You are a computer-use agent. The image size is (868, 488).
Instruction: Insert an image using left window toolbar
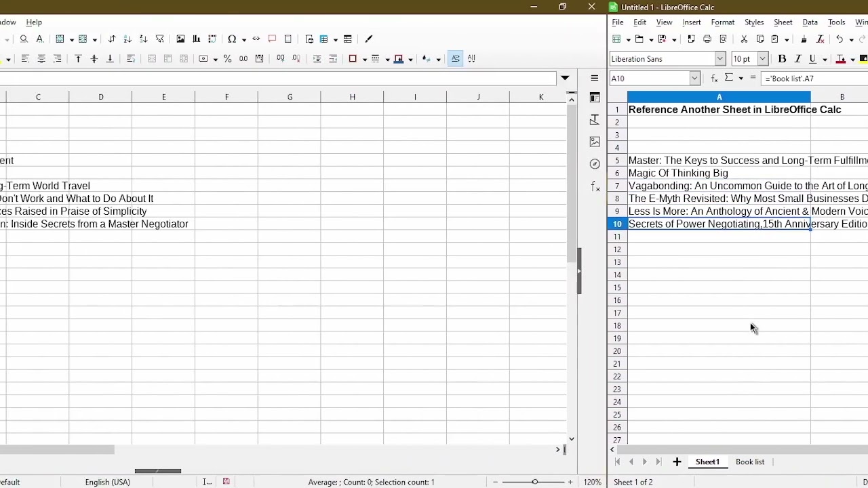click(180, 39)
